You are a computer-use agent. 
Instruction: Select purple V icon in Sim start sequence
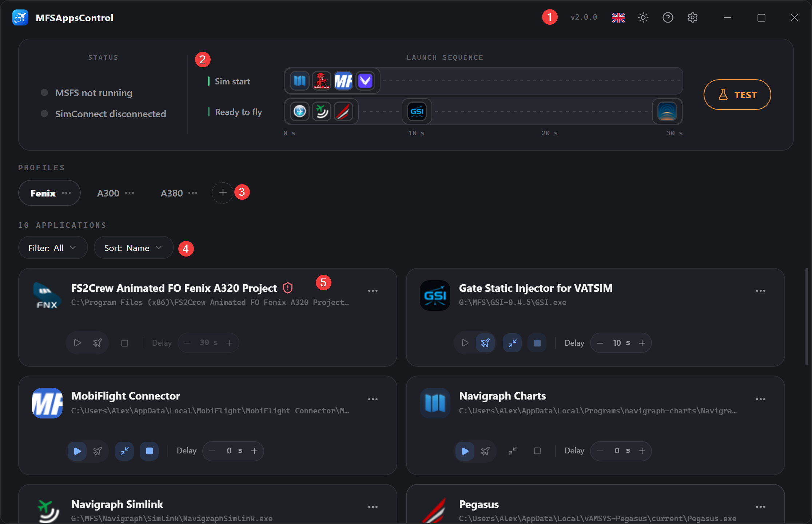point(365,81)
